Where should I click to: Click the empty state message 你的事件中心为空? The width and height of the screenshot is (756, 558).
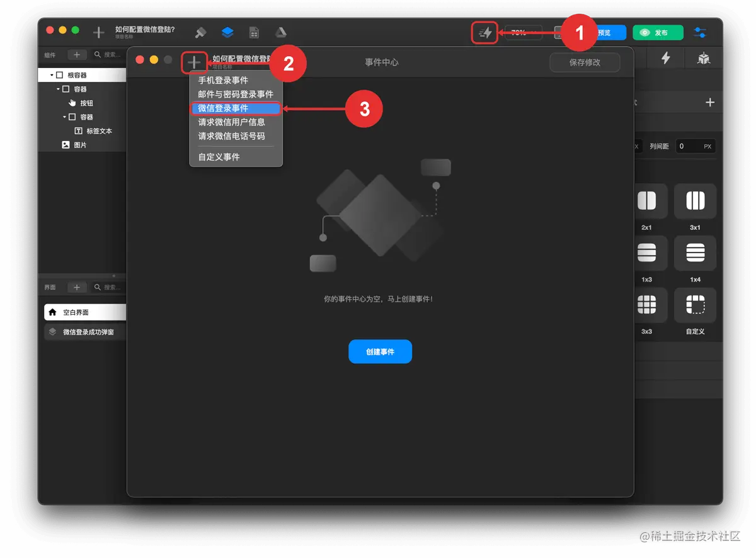[378, 299]
